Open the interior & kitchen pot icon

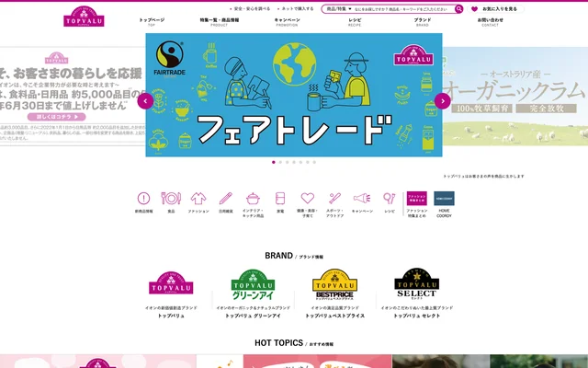coord(253,199)
